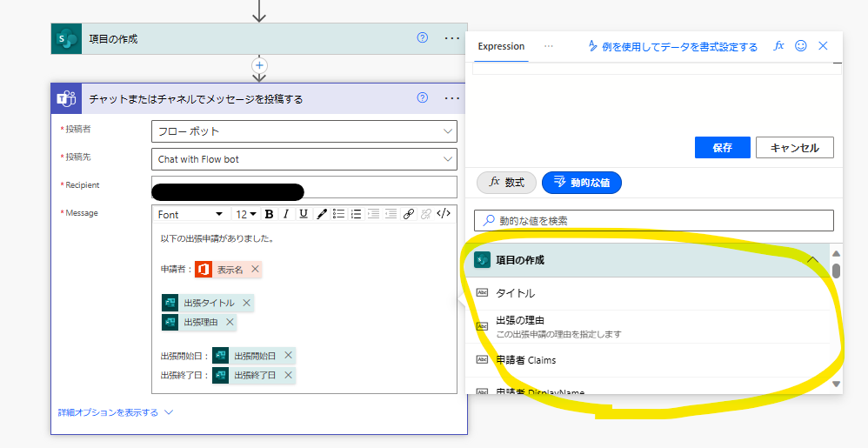The width and height of the screenshot is (868, 448).
Task: Apply numbered list in Message editor
Action: click(x=356, y=214)
